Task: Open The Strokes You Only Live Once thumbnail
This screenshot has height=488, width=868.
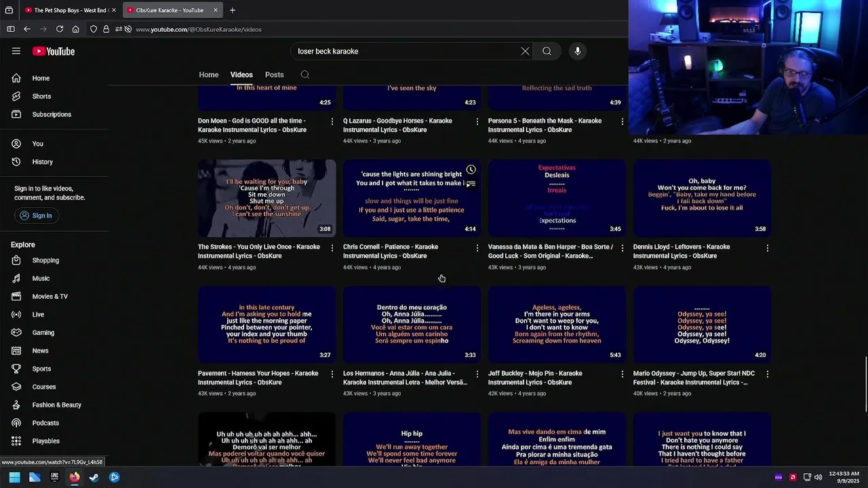Action: pyautogui.click(x=267, y=198)
